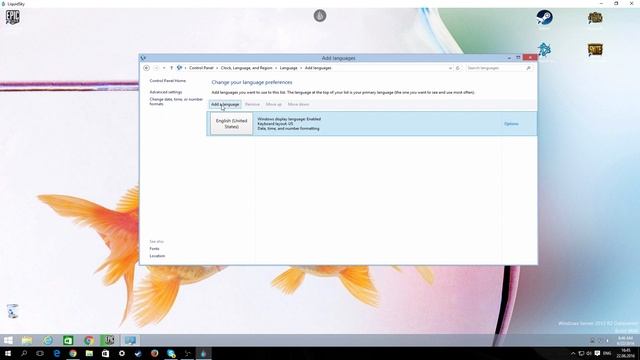The height and width of the screenshot is (360, 640).
Task: Open Options for English (United States)
Action: (x=511, y=124)
